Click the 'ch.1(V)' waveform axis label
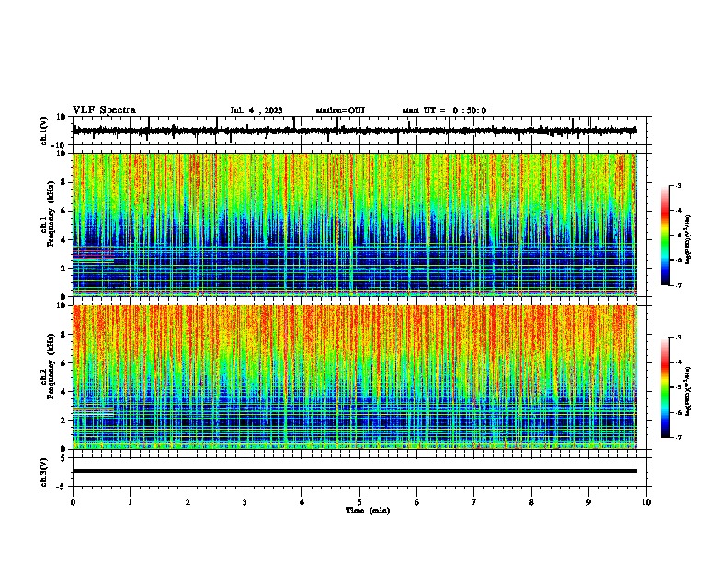 pos(44,131)
